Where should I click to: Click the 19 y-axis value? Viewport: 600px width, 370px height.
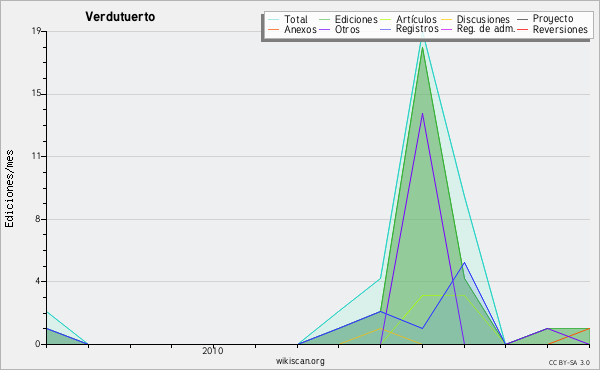pyautogui.click(x=36, y=31)
